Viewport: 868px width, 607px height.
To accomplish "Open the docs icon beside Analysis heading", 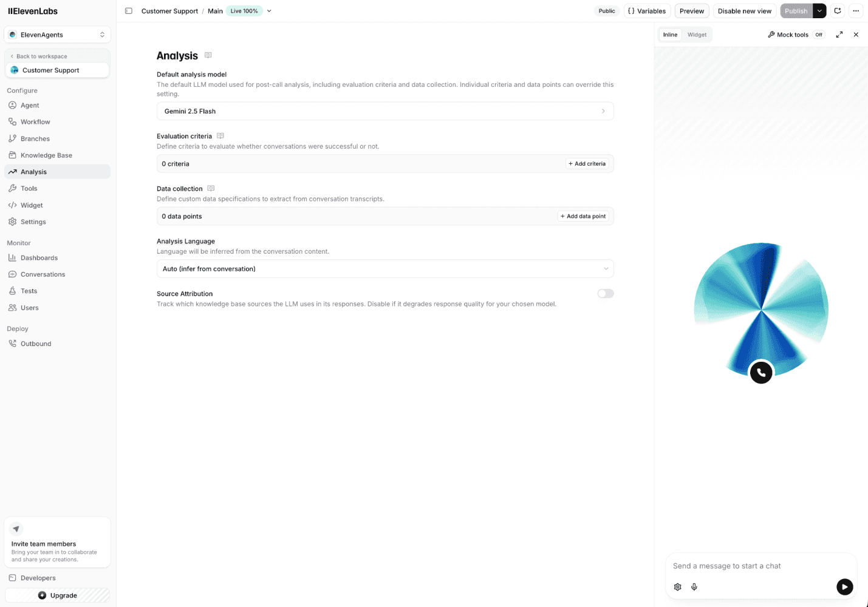I will [x=208, y=55].
